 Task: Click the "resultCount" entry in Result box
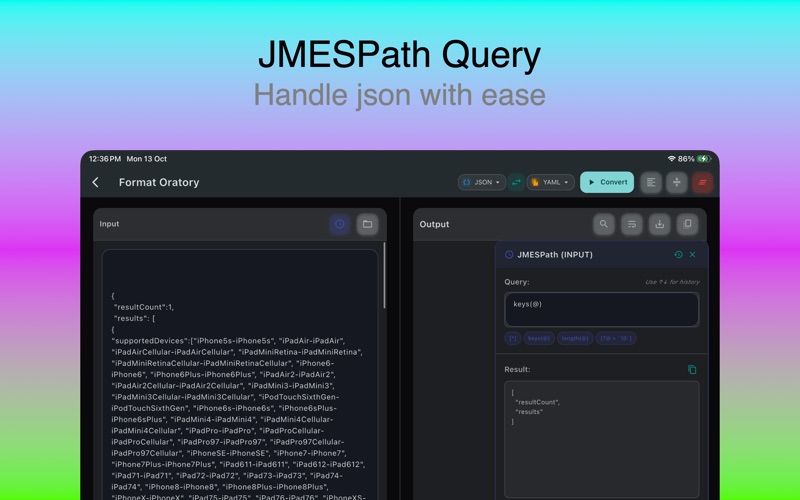(x=537, y=402)
